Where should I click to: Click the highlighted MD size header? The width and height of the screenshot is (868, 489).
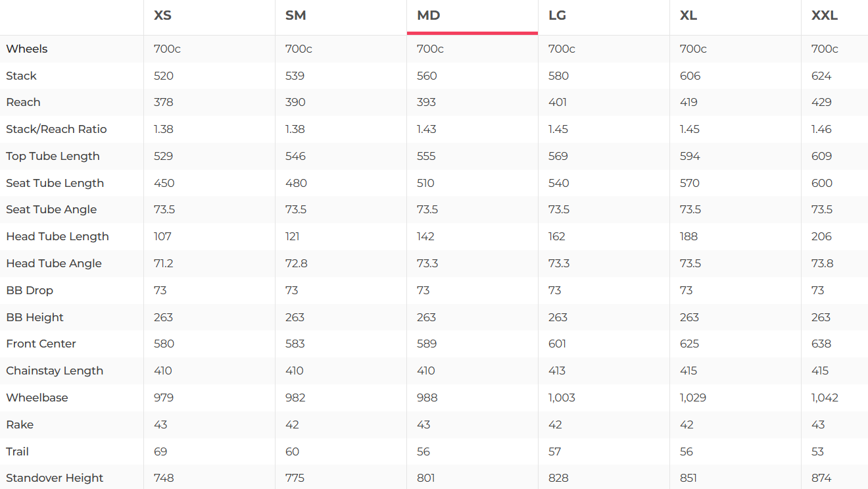coord(428,15)
